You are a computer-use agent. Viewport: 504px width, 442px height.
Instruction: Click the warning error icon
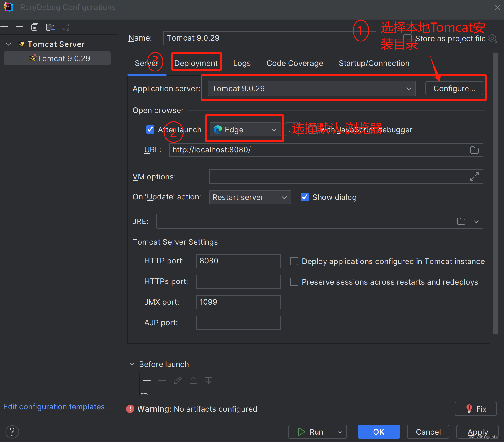(x=130, y=409)
